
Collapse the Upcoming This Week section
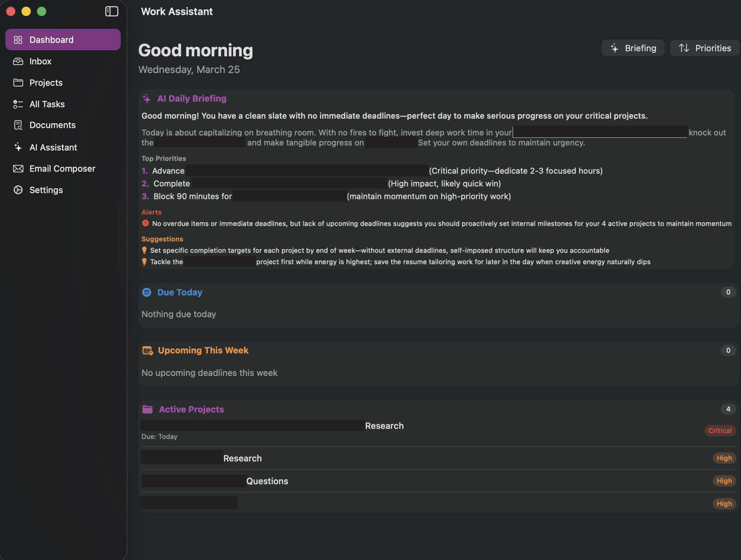coord(203,350)
